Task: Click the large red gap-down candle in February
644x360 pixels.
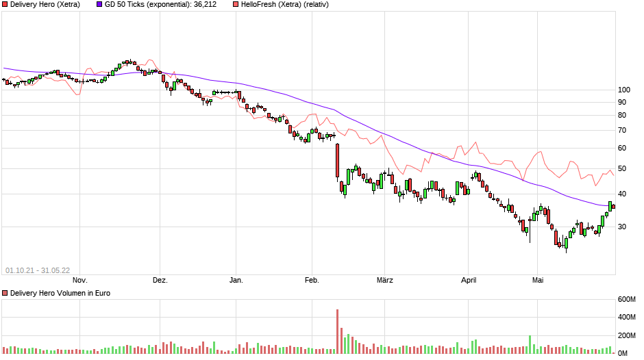Action: tap(338, 161)
